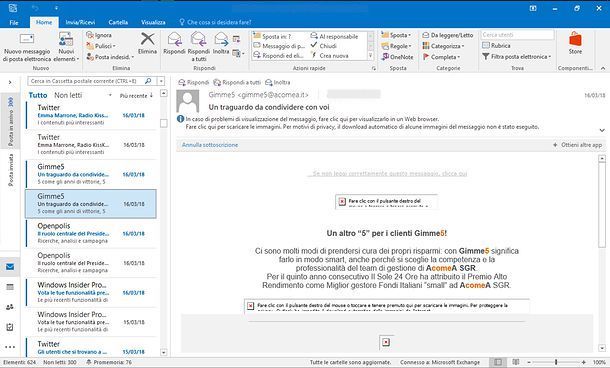Select the Rispondi ed eli... quick action
The height and width of the screenshot is (368, 610).
278,56
